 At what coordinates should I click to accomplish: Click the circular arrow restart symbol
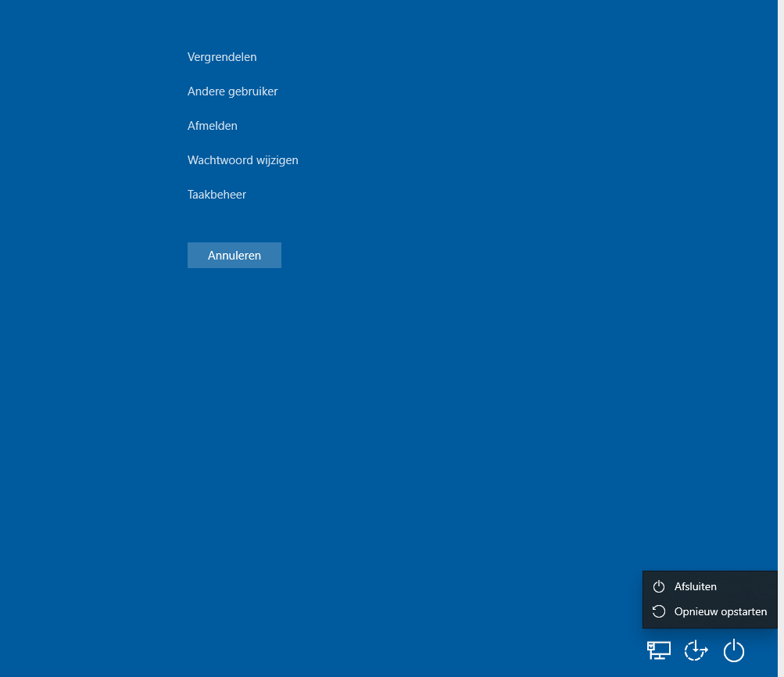pyautogui.click(x=659, y=611)
